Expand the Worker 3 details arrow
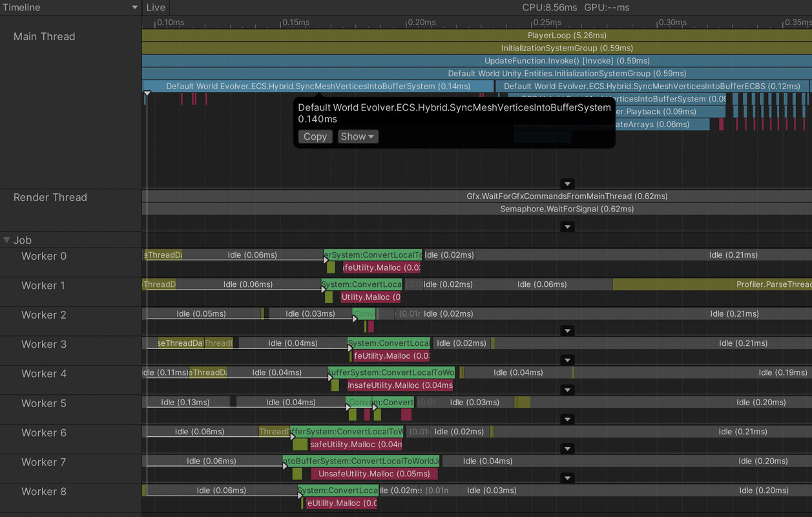 pyautogui.click(x=567, y=359)
